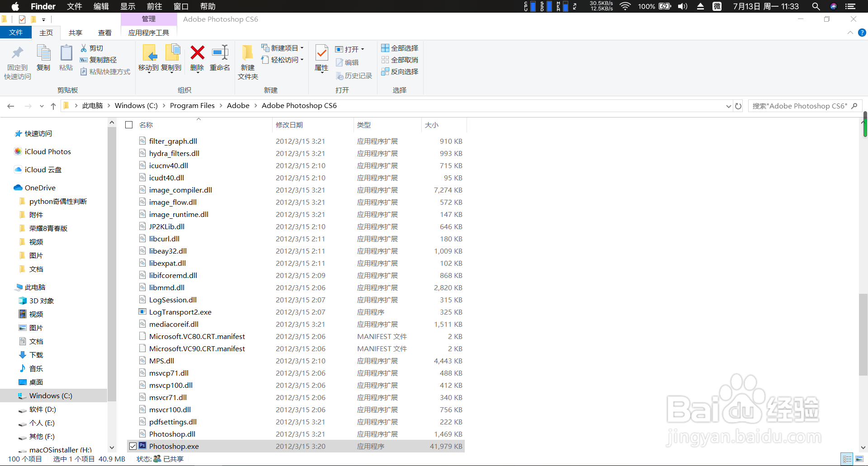
Task: Click the New Folder icon
Action: (x=247, y=53)
